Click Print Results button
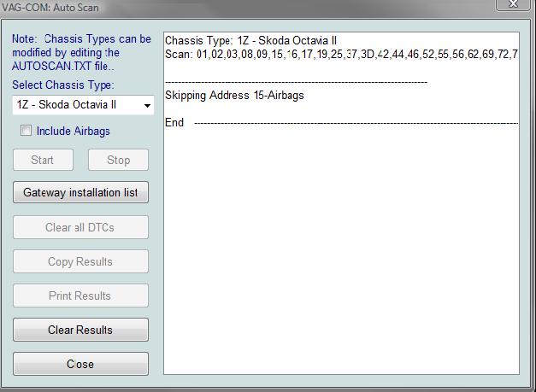 (80, 295)
